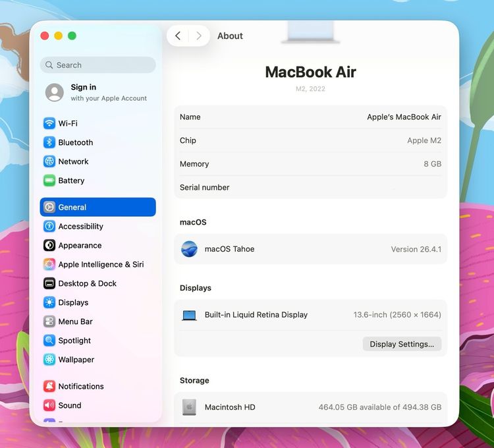Click the Macintosh HD drive icon

189,407
